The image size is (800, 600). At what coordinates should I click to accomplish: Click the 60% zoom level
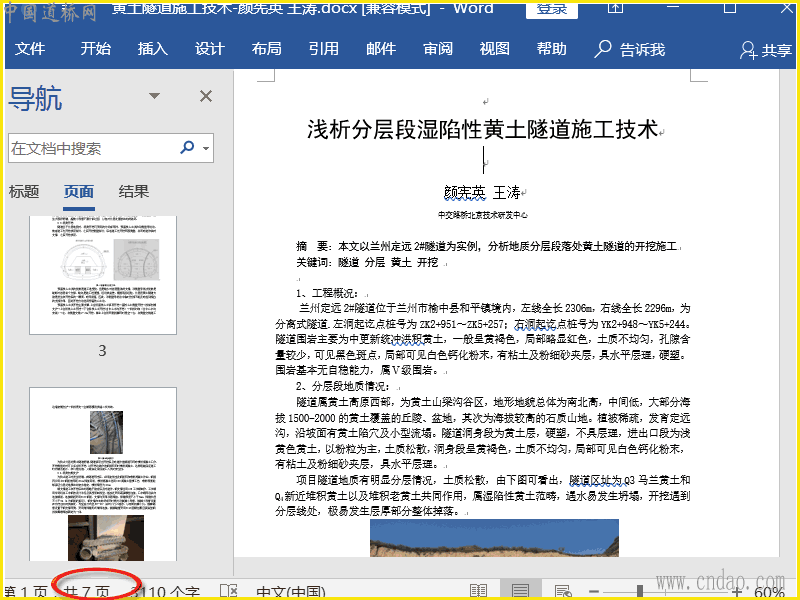coord(769,592)
